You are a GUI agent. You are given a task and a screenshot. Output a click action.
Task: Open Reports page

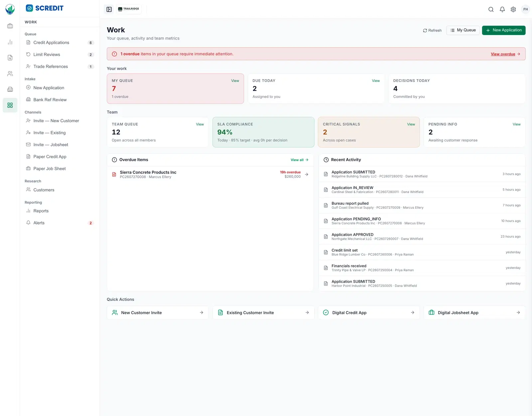[x=60, y=211]
